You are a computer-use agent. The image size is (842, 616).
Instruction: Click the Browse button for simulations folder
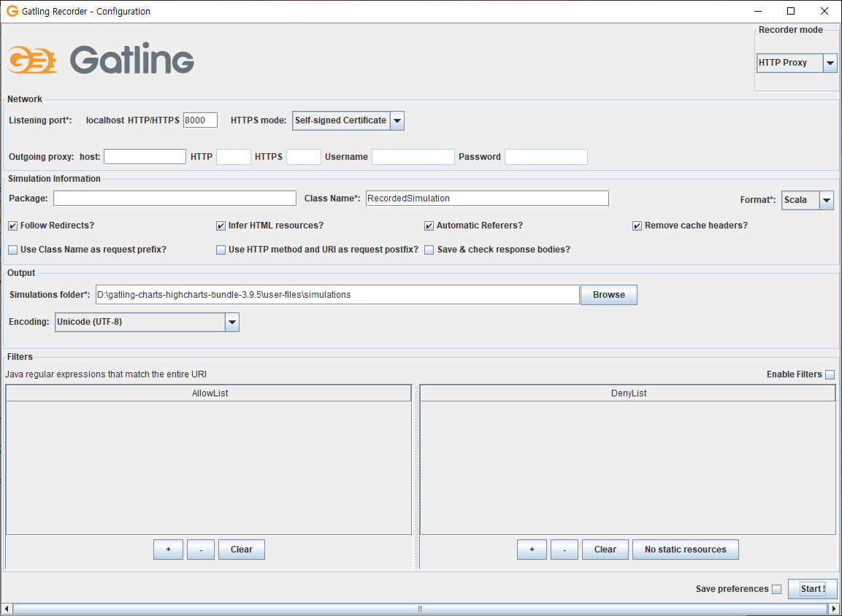click(x=609, y=295)
